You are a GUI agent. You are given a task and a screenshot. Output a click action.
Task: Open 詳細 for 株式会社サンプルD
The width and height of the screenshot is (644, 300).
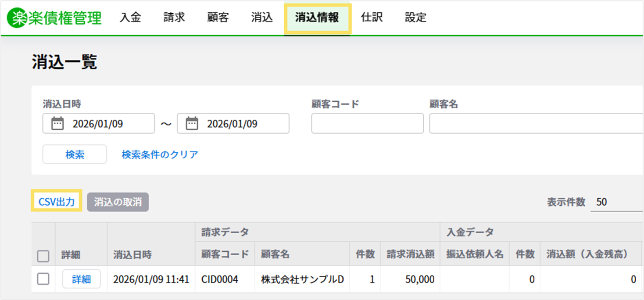81,279
